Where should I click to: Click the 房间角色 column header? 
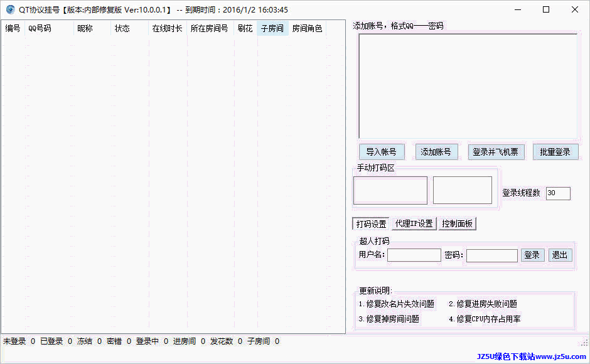click(307, 28)
